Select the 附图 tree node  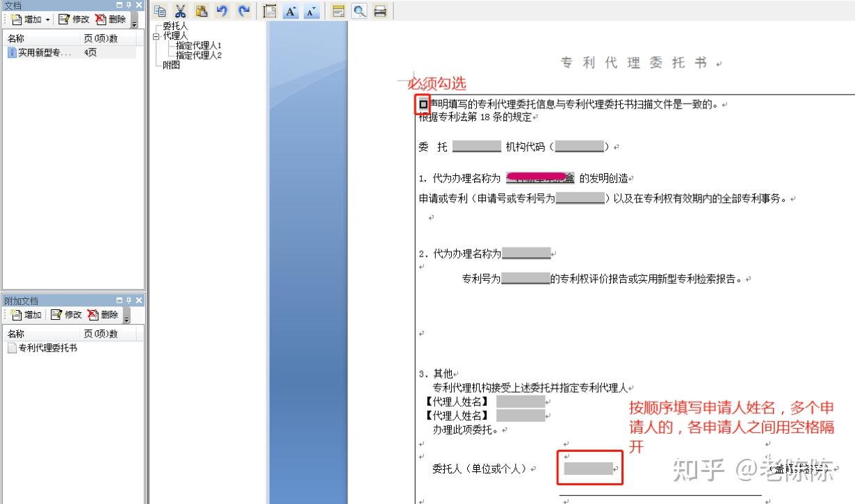point(171,65)
